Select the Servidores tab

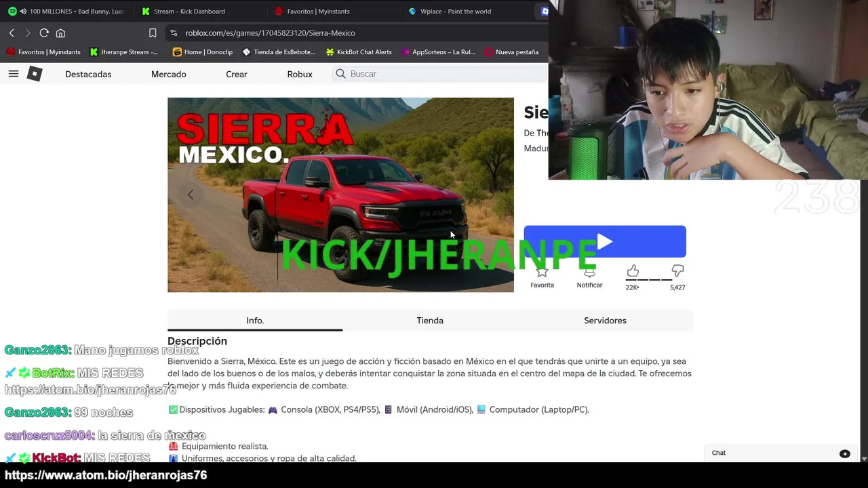(x=605, y=321)
